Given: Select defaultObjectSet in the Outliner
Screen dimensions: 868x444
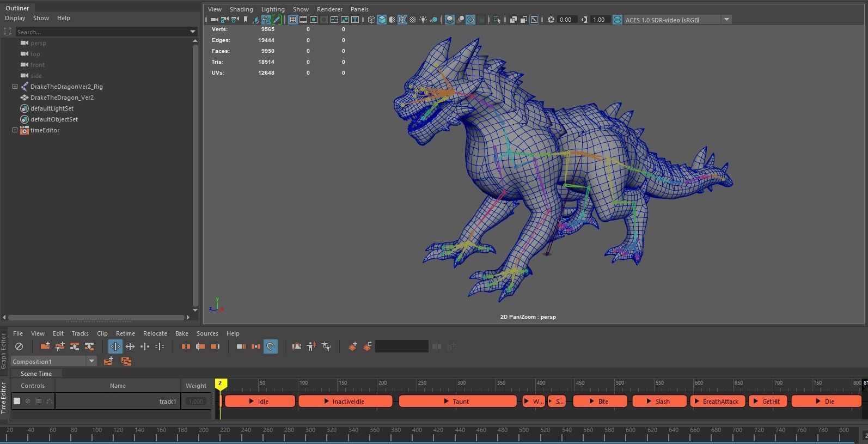Looking at the screenshot, I should coord(54,119).
